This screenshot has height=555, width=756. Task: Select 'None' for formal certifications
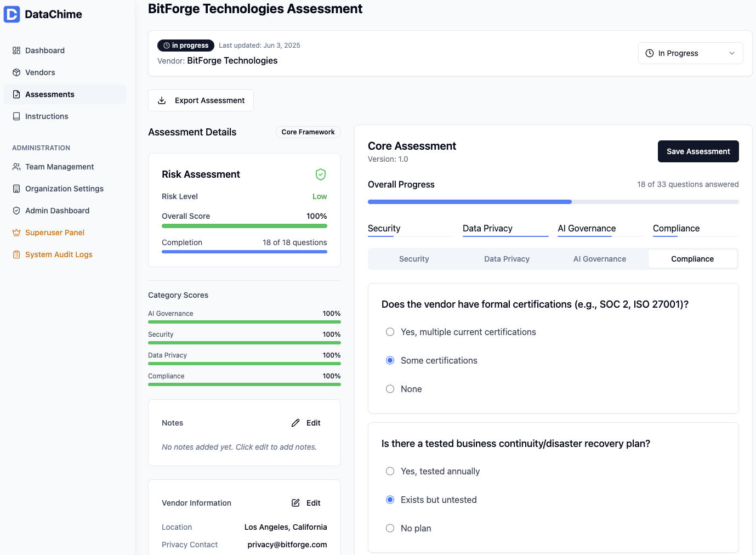(x=390, y=389)
